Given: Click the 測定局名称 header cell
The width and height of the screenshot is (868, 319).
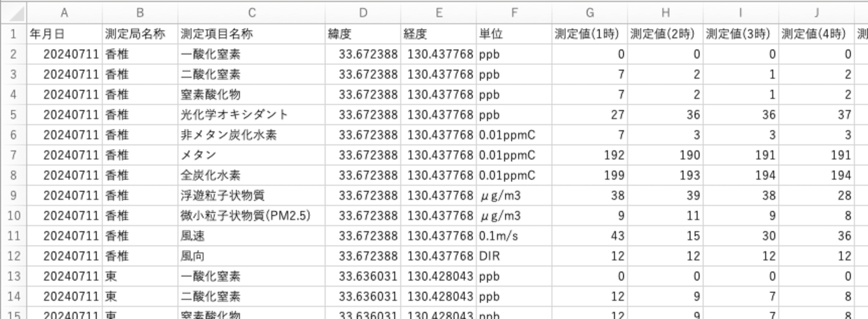Looking at the screenshot, I should coord(140,34).
